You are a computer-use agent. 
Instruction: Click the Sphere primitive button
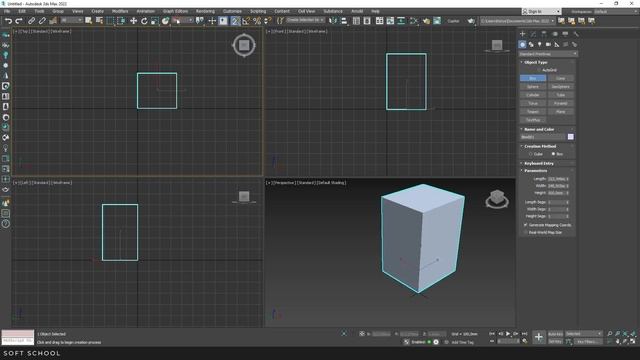click(533, 87)
